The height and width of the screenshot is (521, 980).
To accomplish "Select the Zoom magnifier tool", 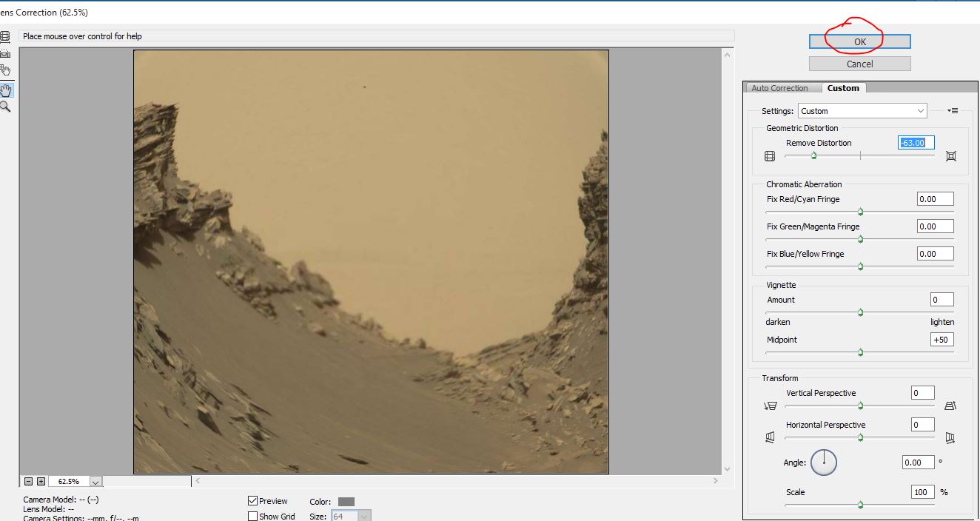I will pos(5,107).
